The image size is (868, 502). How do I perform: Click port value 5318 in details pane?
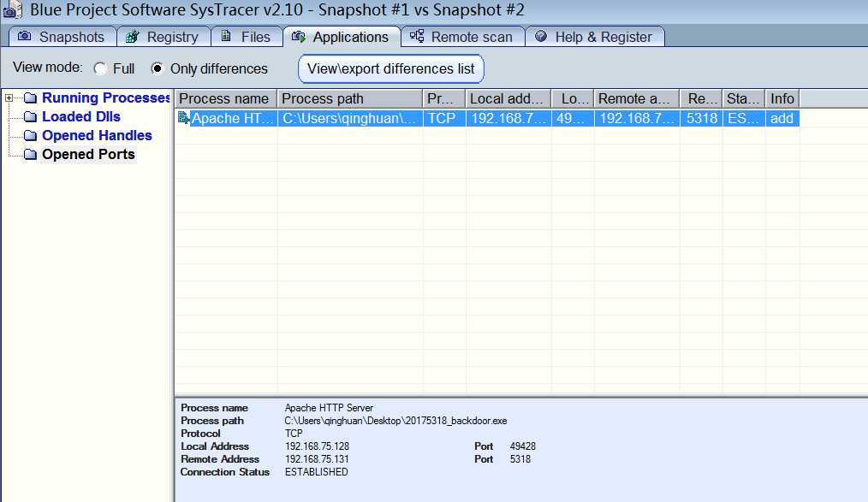pyautogui.click(x=520, y=459)
